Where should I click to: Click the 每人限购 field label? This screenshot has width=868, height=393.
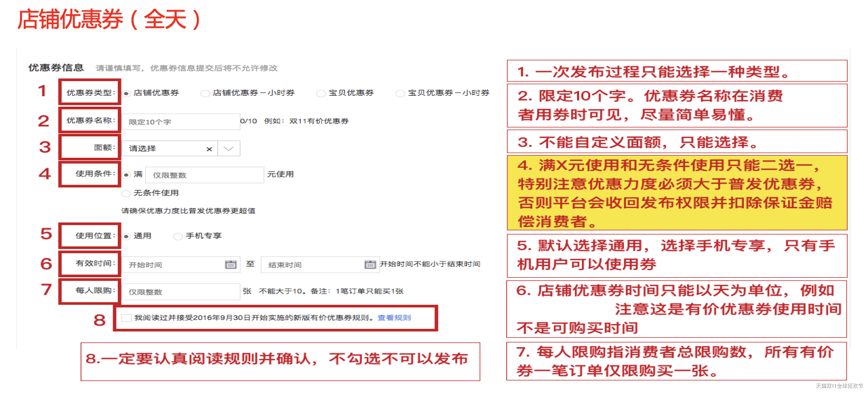(95, 290)
